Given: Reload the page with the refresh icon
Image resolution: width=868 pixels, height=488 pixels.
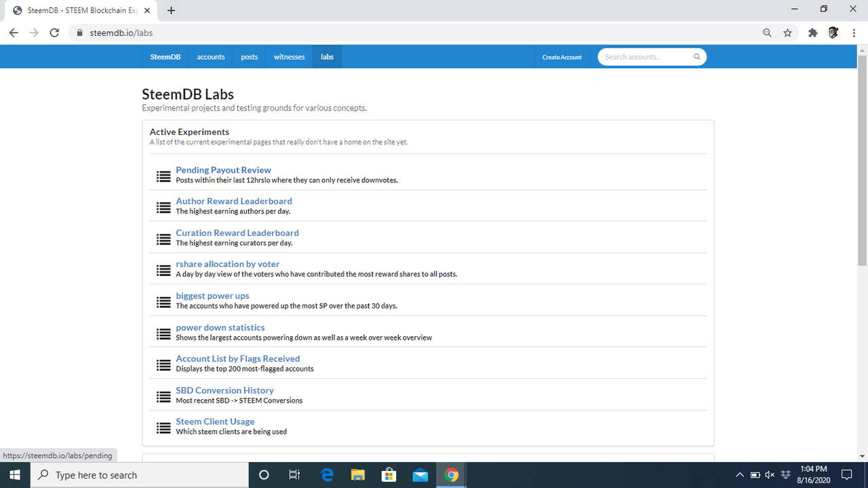Looking at the screenshot, I should coord(55,33).
